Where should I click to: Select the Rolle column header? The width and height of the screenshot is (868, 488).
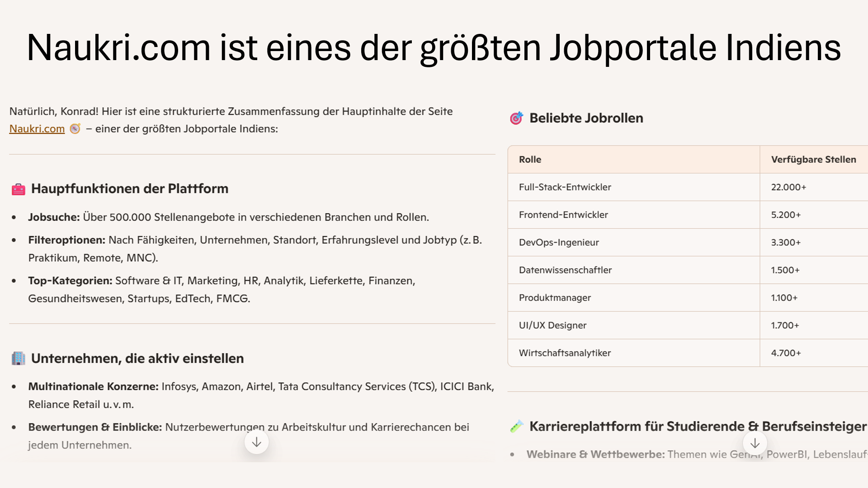pos(530,160)
